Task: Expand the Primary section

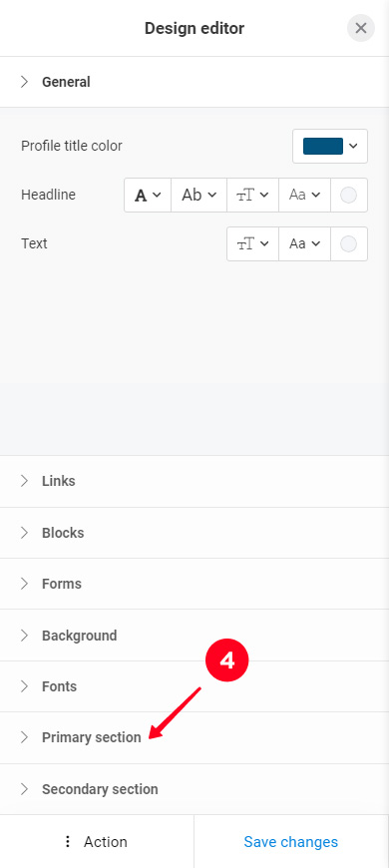Action: click(194, 737)
